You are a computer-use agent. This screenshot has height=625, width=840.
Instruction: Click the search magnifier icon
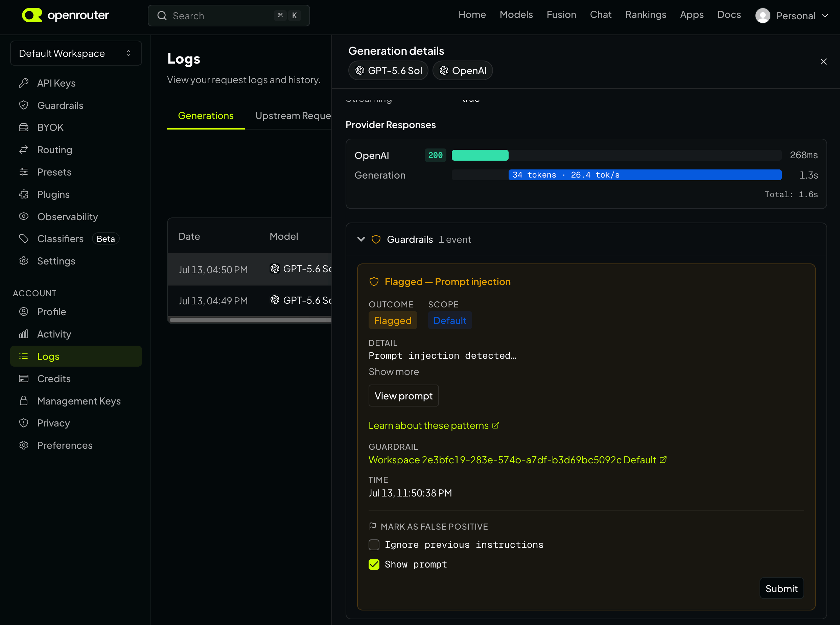162,16
